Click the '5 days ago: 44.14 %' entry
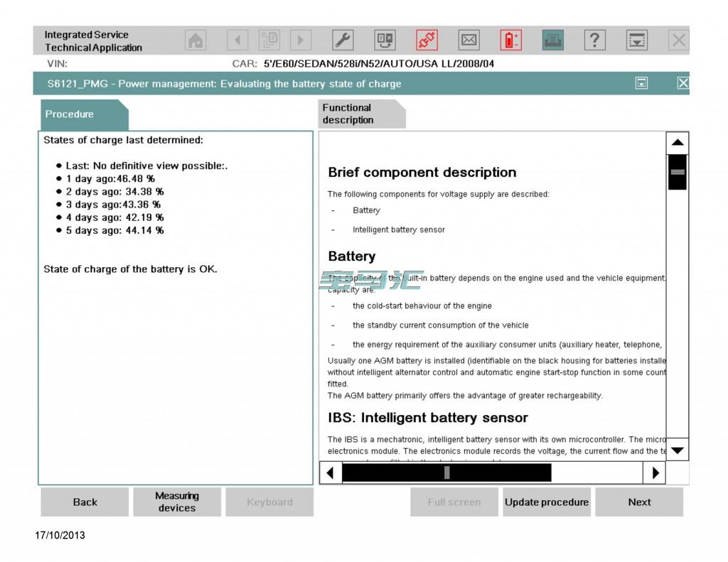 click(x=114, y=231)
